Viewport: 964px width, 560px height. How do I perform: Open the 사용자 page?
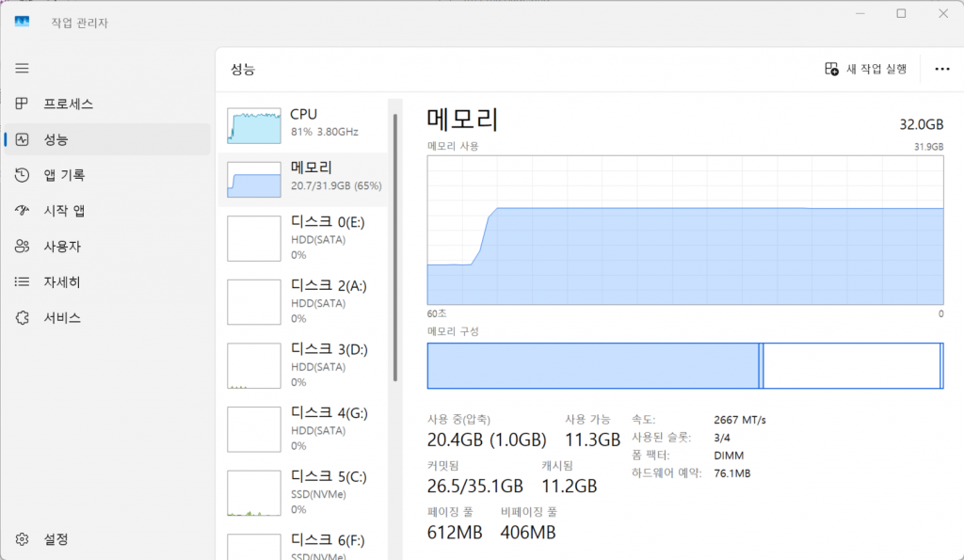62,247
